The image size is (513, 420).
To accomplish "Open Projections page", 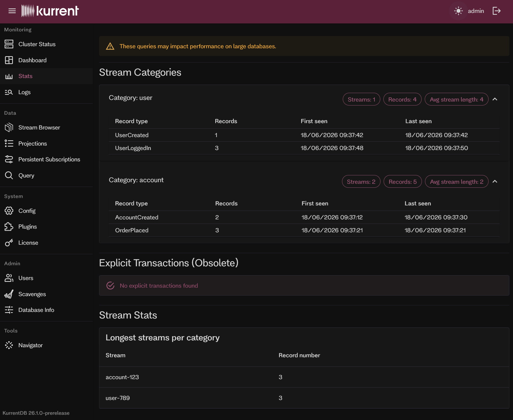I will (x=46, y=143).
